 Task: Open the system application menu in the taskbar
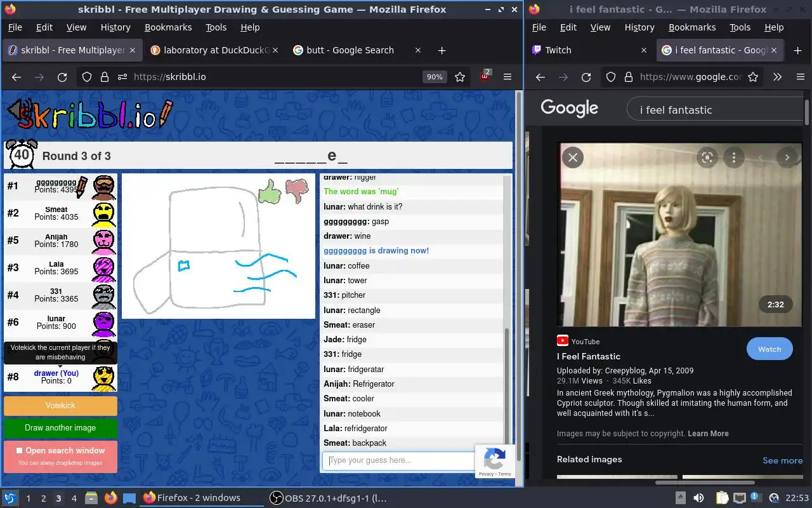[x=10, y=498]
